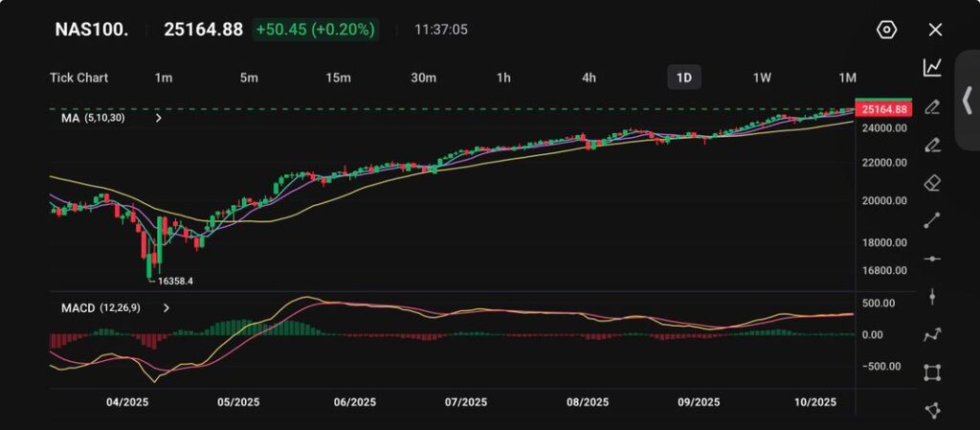Click the chart indicators icon in sidebar
Image resolution: width=980 pixels, height=430 pixels.
point(932,67)
